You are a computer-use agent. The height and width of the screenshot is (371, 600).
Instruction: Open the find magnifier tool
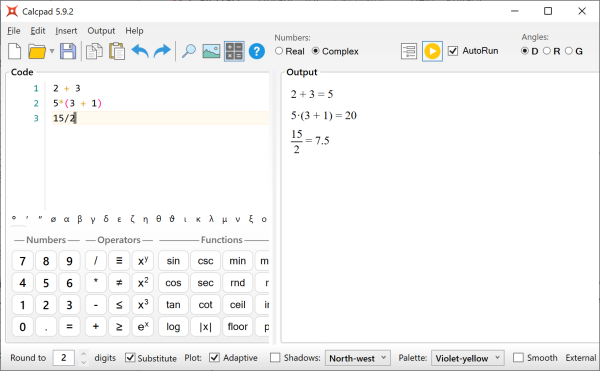click(189, 51)
